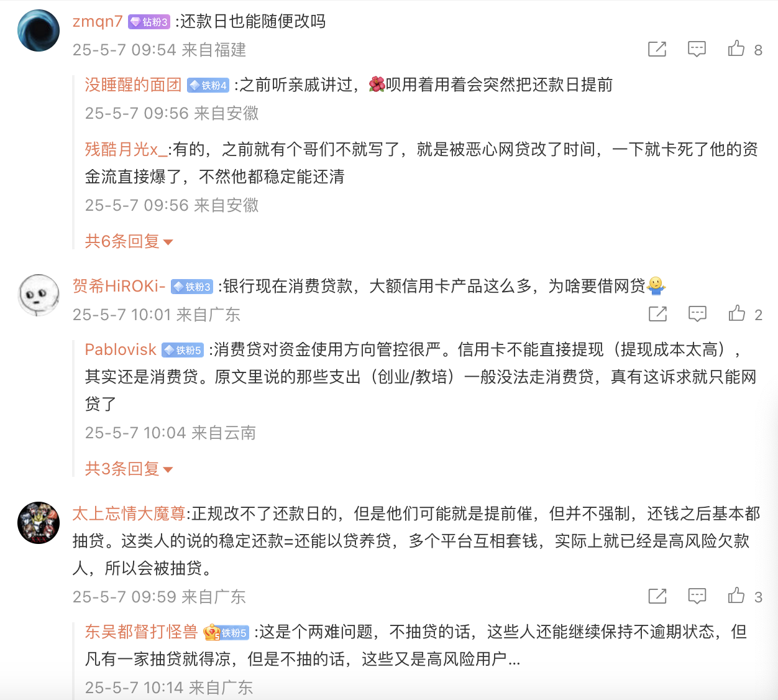Reply to zmqn7's comment via speech bubble icon
The height and width of the screenshot is (700, 778).
(697, 49)
